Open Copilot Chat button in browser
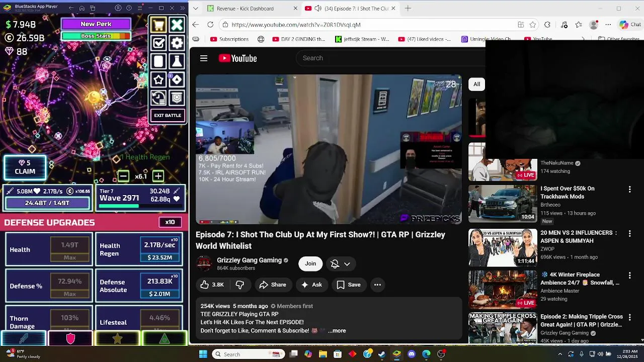Image resolution: width=644 pixels, height=362 pixels. click(x=630, y=25)
